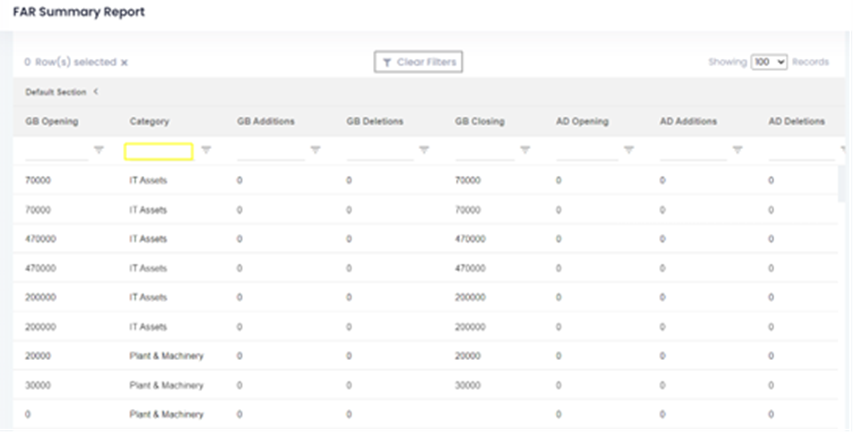The image size is (855, 436).
Task: Open the Category column filter icon
Action: coord(206,150)
